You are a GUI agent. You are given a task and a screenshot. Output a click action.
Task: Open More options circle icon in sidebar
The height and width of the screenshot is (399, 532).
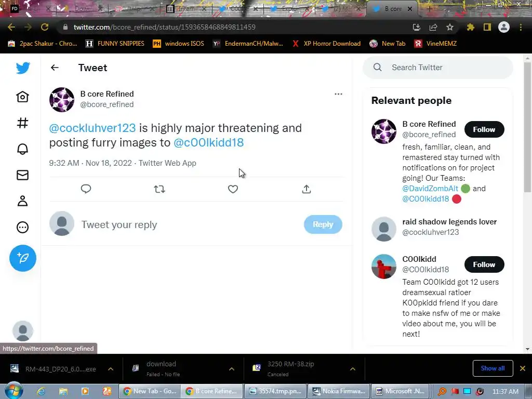pos(23,227)
